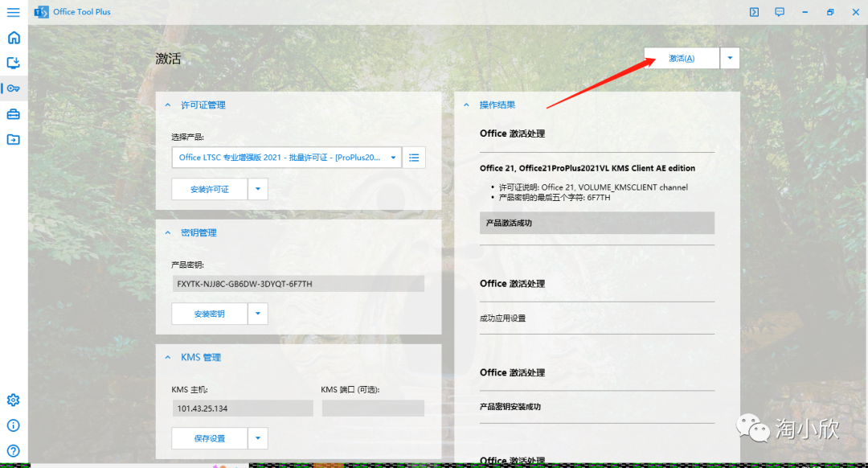This screenshot has width=868, height=468.
Task: Open the feedback chat icon in title bar
Action: pos(780,11)
